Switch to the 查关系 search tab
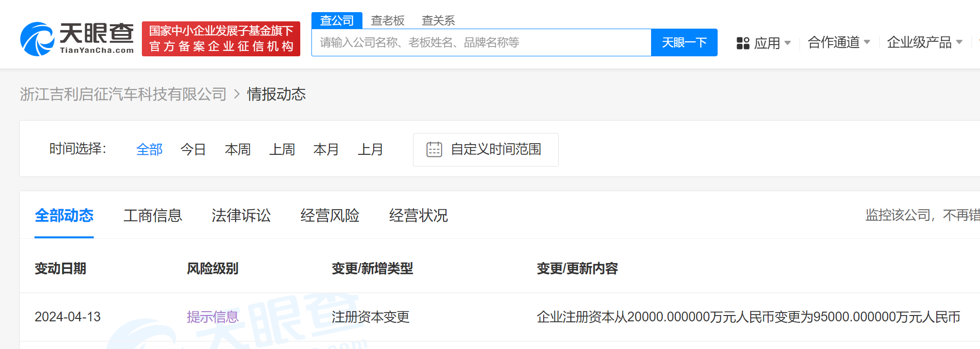Viewport: 980px width, 349px height. (438, 20)
